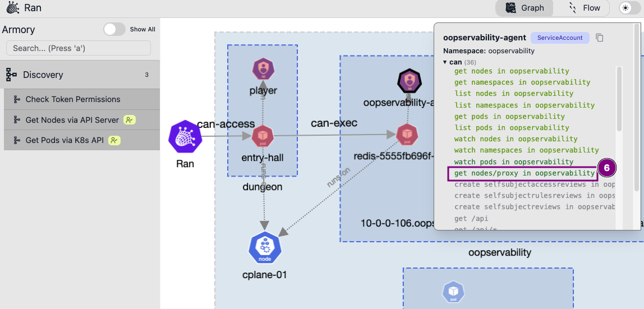Image resolution: width=644 pixels, height=309 pixels.
Task: Click 'get namespaces in oopservability' permission
Action: click(522, 82)
